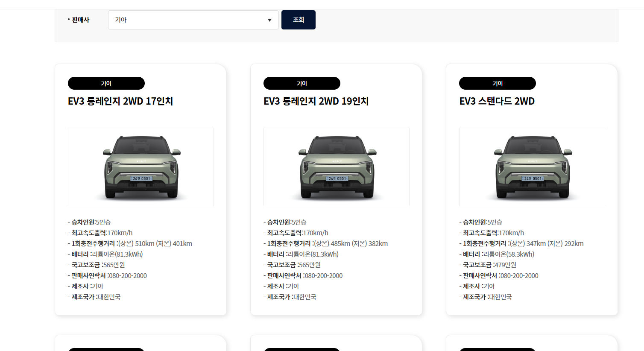Select the EV3 스탠다드 2WD car image
The width and height of the screenshot is (644, 351).
532,167
